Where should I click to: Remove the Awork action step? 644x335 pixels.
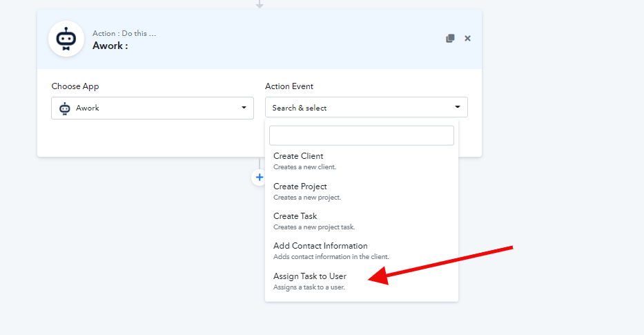point(467,38)
